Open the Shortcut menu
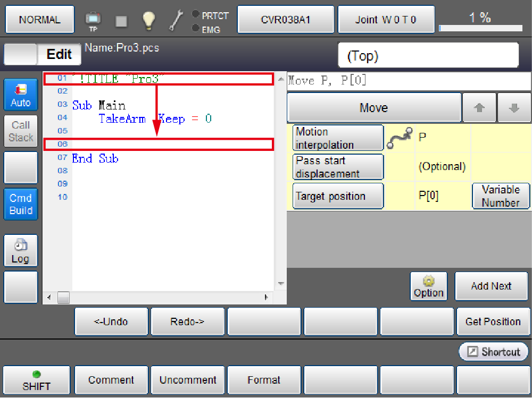 coord(493,352)
